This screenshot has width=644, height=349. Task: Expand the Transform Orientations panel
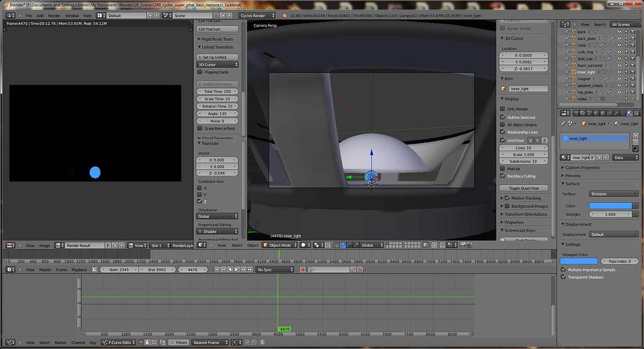click(x=524, y=214)
